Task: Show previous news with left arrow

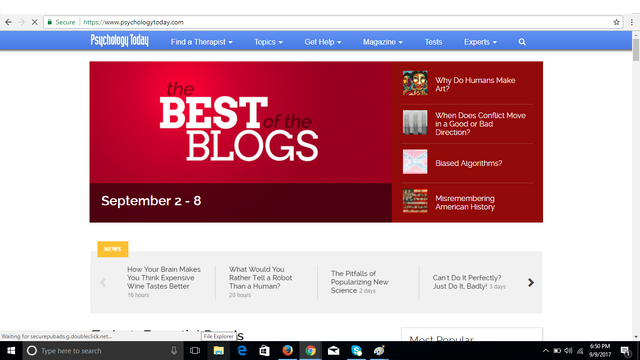Action: (x=103, y=282)
